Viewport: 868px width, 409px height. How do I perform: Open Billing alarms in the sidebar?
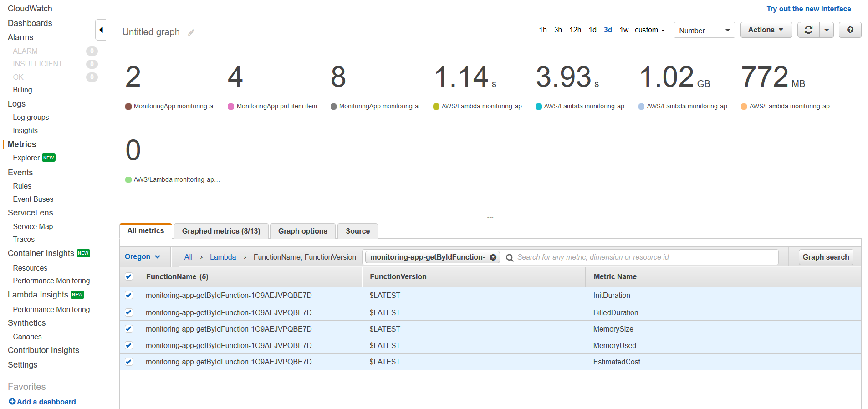click(x=22, y=90)
